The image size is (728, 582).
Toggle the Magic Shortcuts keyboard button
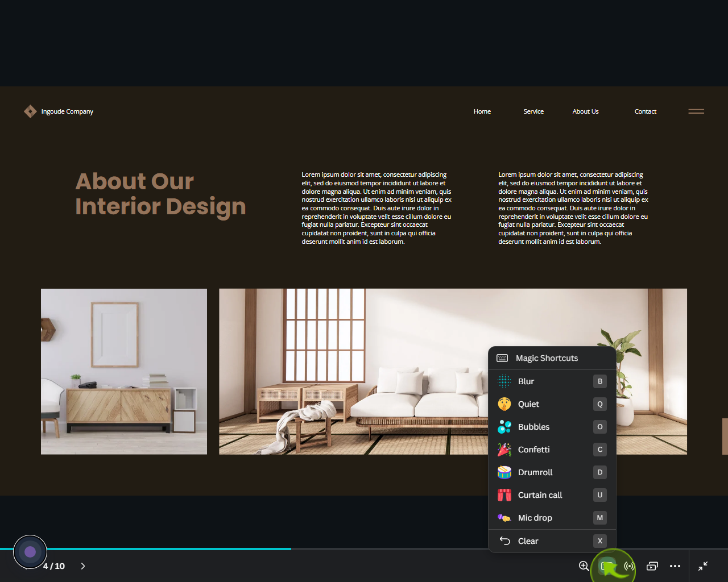tap(607, 566)
